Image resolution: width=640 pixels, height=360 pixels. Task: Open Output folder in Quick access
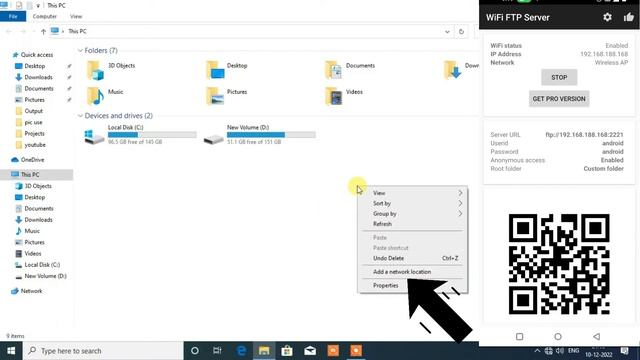(x=33, y=111)
